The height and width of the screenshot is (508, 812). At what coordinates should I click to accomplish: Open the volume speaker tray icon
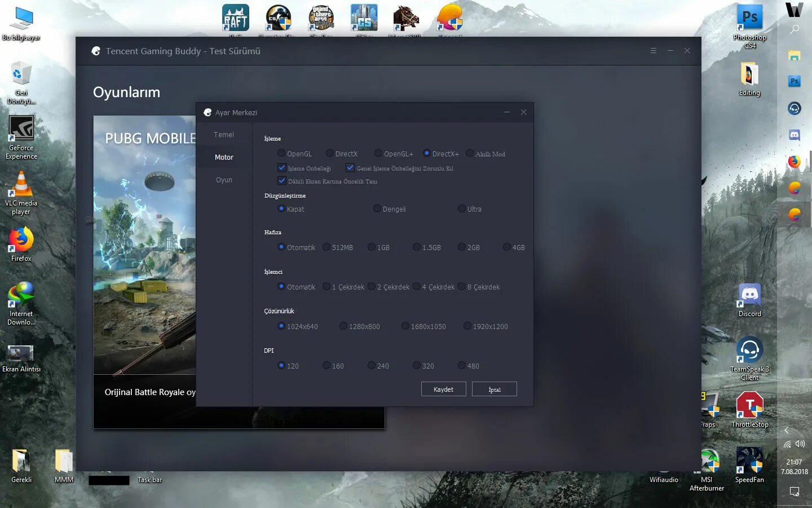[800, 444]
